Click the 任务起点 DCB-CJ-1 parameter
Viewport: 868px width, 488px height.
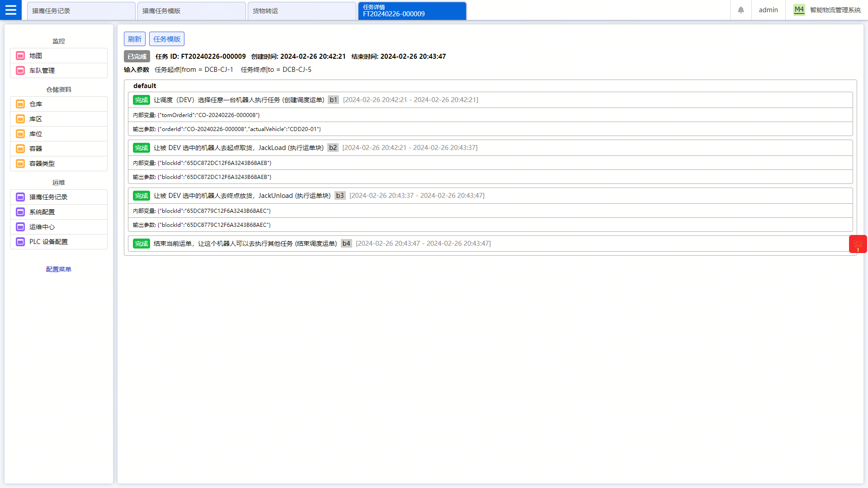pyautogui.click(x=194, y=70)
